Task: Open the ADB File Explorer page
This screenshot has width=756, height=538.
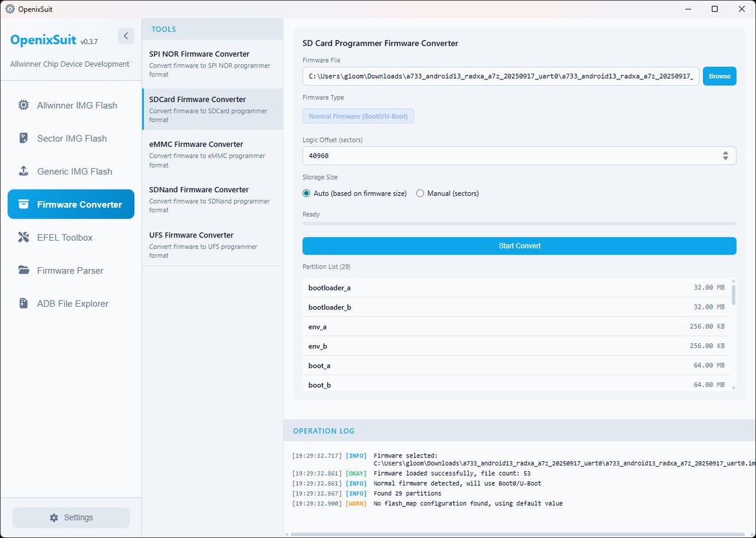Action: [71, 304]
